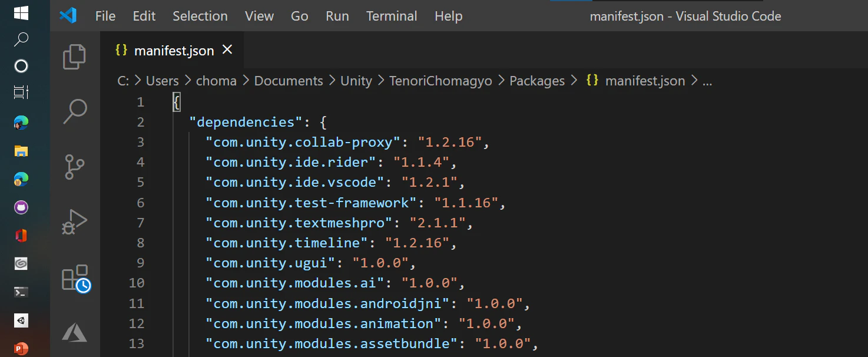868x357 pixels.
Task: Open Windows search from taskbar
Action: [x=21, y=39]
